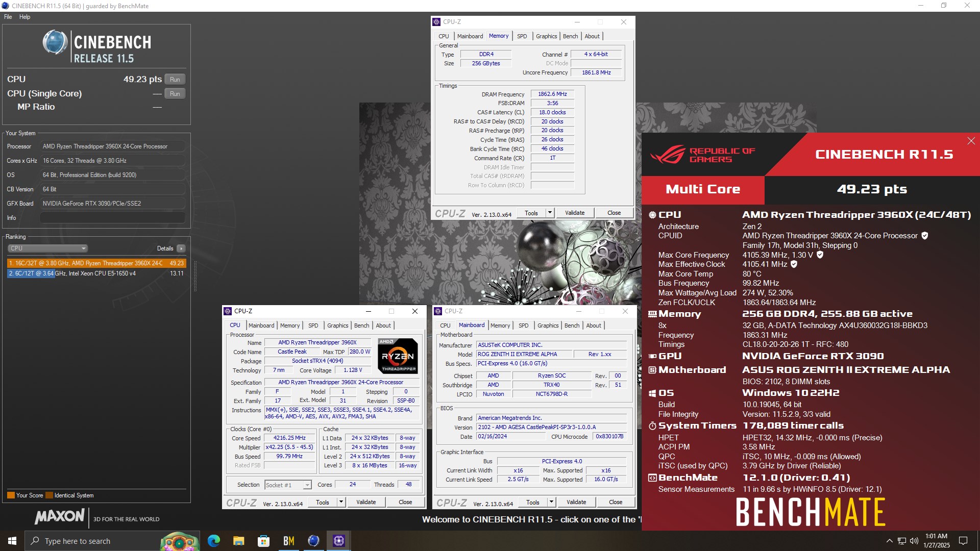
Task: Click Memory module icon in BenchMate panel
Action: [652, 314]
